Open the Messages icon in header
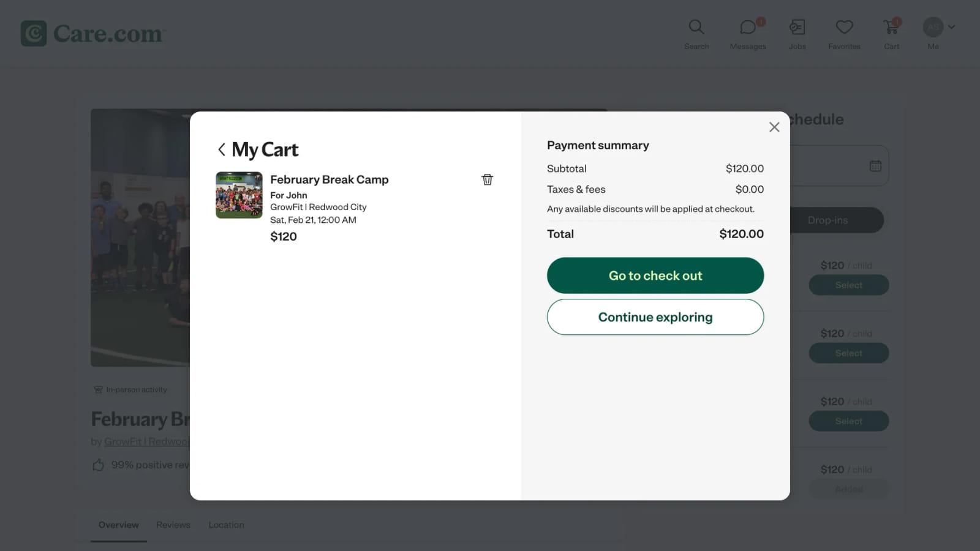Image resolution: width=980 pixels, height=551 pixels. click(x=747, y=34)
